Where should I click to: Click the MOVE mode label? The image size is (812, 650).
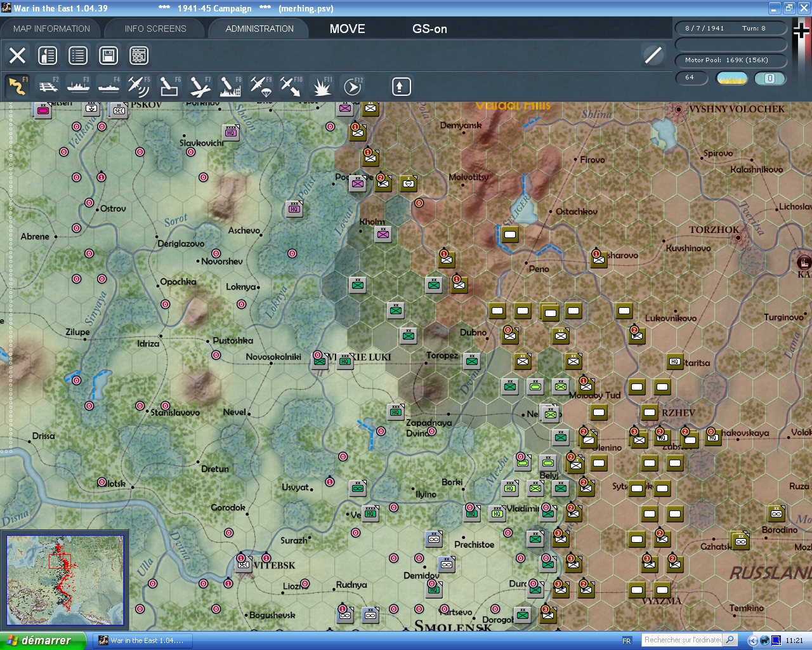[348, 29]
